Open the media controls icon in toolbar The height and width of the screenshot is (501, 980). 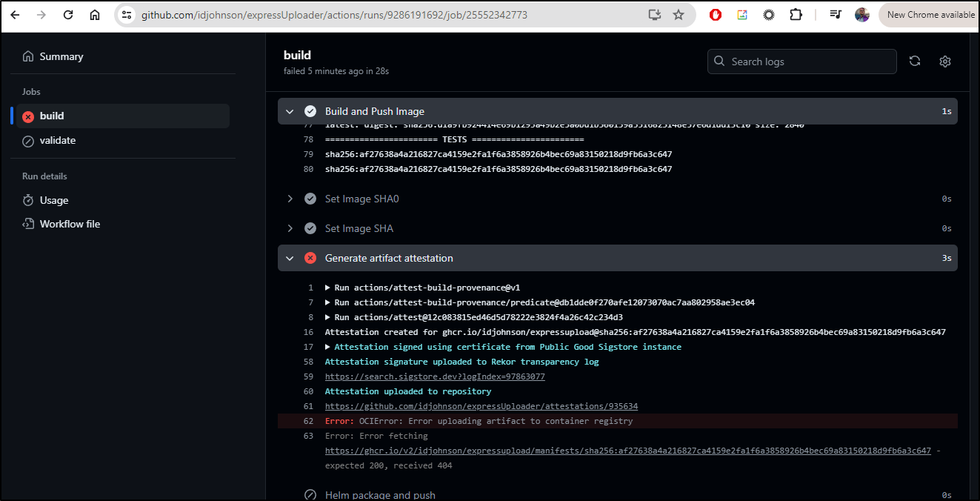836,15
